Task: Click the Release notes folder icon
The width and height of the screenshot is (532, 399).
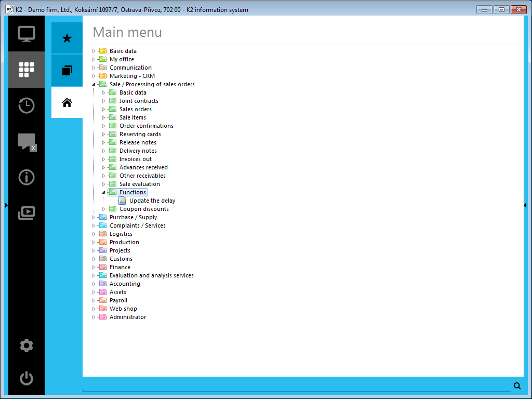Action: pos(113,142)
